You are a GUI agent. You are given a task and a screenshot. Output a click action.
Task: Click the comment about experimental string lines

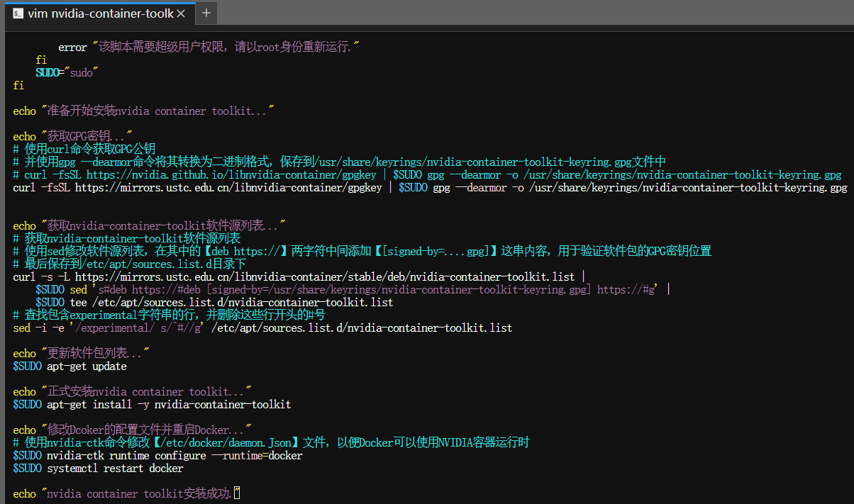pos(169,315)
